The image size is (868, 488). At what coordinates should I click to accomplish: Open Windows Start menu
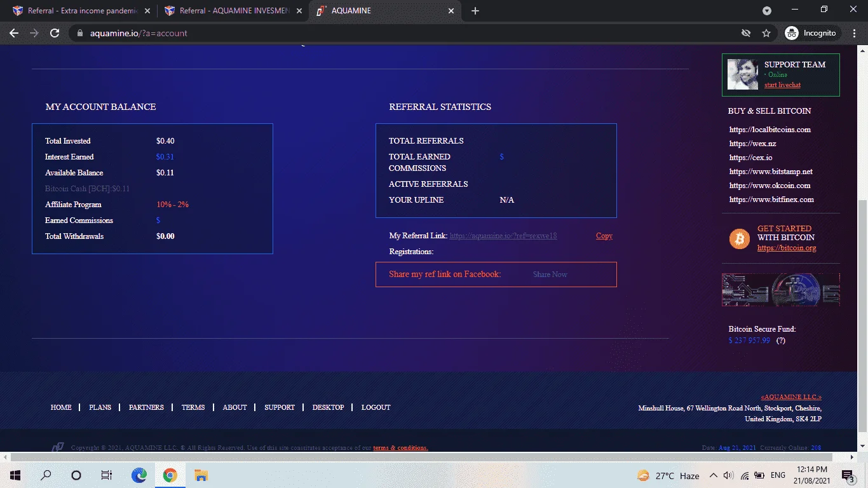pyautogui.click(x=14, y=475)
